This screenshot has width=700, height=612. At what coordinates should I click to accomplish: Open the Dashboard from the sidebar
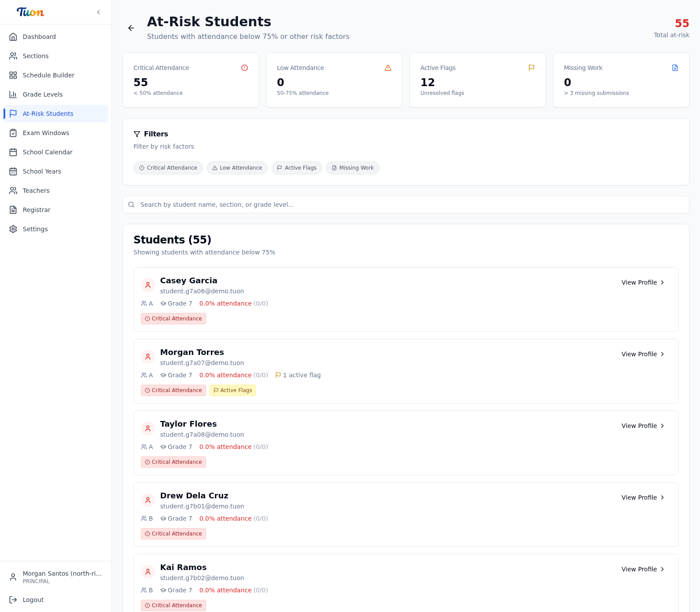click(39, 37)
